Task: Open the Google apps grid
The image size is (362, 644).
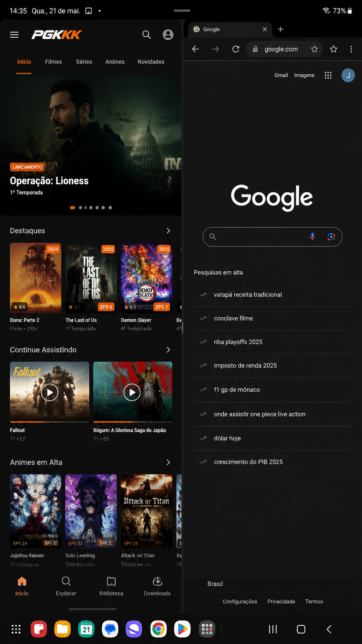Action: tap(328, 75)
